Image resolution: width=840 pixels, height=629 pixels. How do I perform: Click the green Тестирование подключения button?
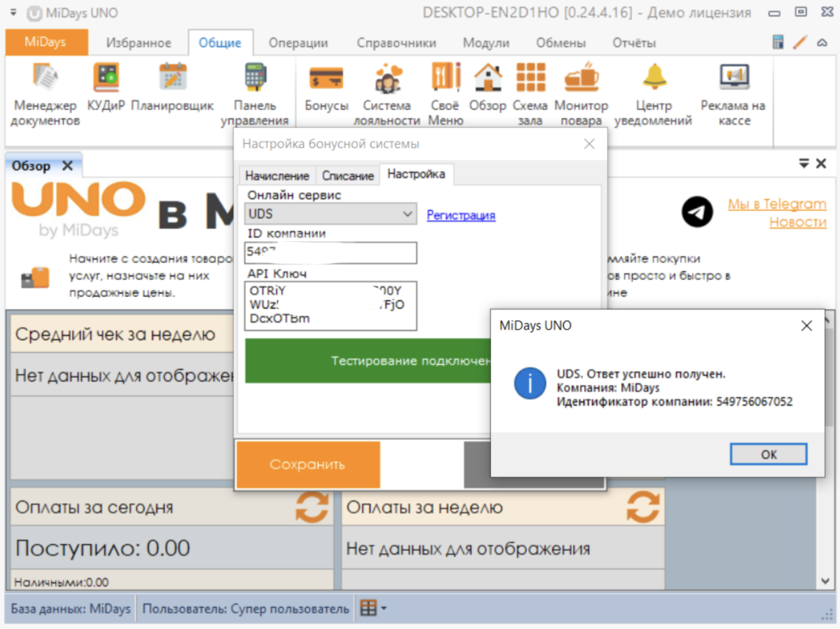pos(368,361)
